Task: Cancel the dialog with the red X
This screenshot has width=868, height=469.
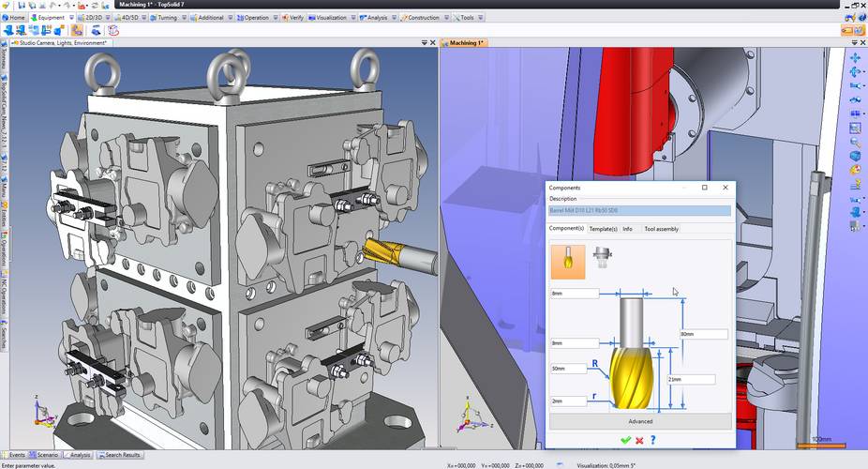Action: coord(639,440)
